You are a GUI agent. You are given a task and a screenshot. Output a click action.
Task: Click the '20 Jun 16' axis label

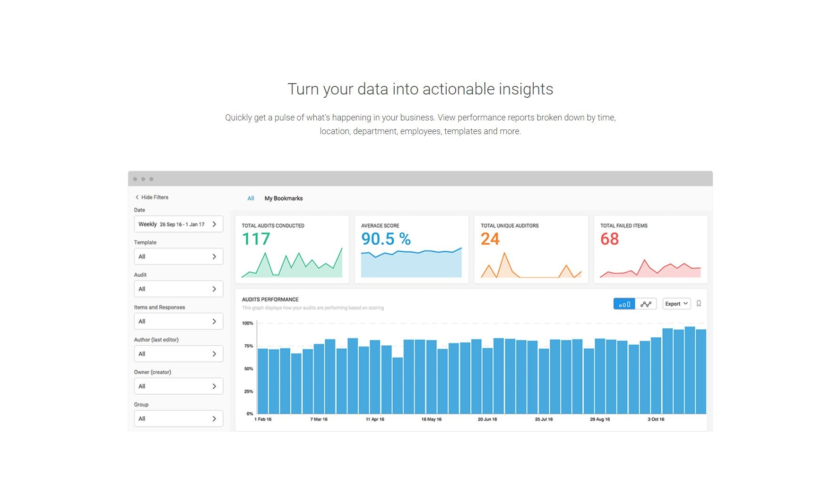tap(487, 419)
